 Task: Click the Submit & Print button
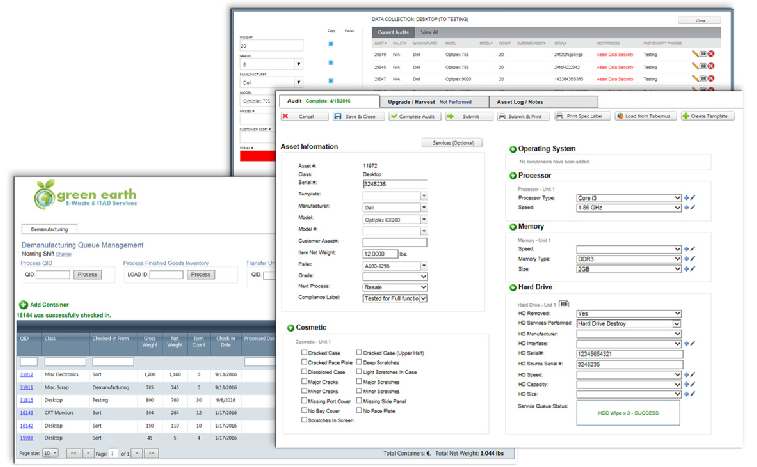523,116
